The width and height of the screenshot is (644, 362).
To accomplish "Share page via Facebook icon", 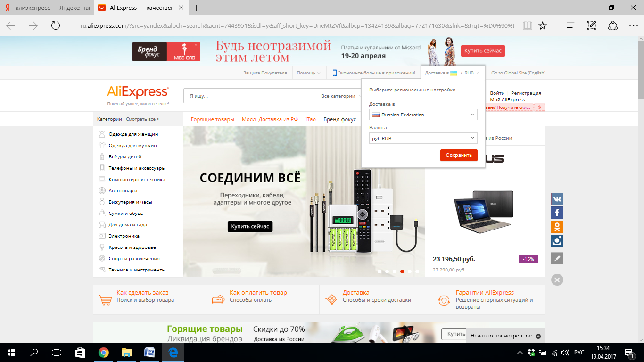I will point(557,213).
